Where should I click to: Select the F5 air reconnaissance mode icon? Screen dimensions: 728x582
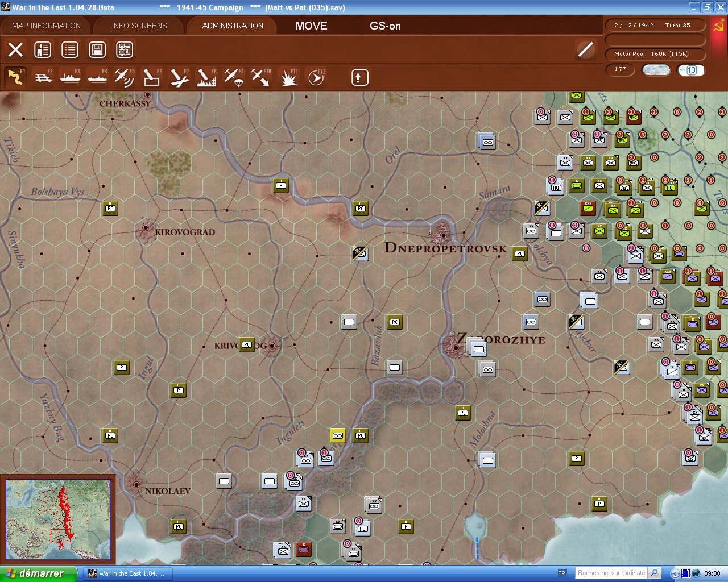point(125,77)
